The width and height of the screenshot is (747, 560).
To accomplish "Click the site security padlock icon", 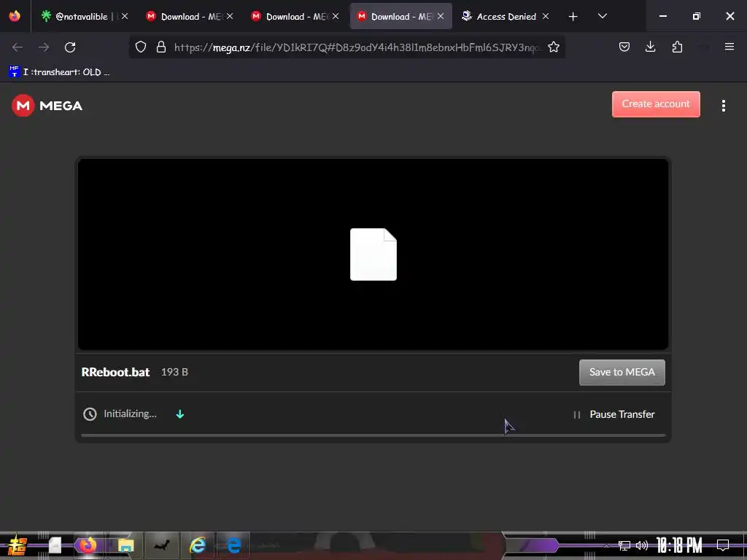I will click(x=161, y=47).
